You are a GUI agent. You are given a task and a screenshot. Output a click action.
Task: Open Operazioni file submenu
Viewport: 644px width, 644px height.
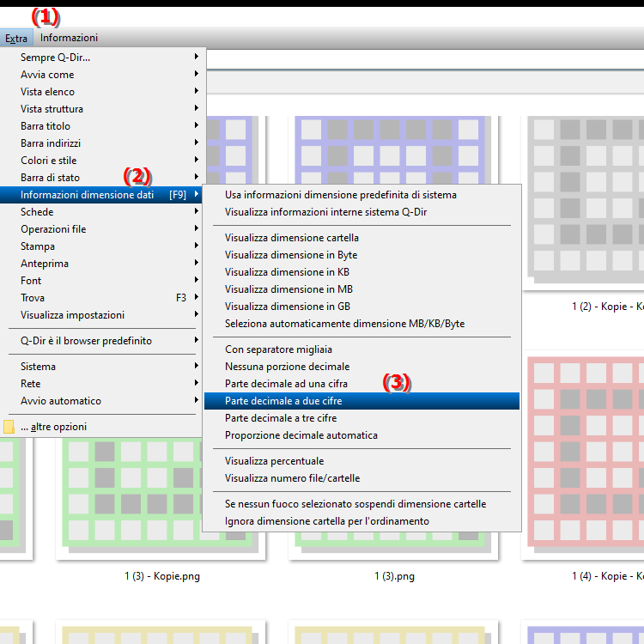(x=101, y=229)
